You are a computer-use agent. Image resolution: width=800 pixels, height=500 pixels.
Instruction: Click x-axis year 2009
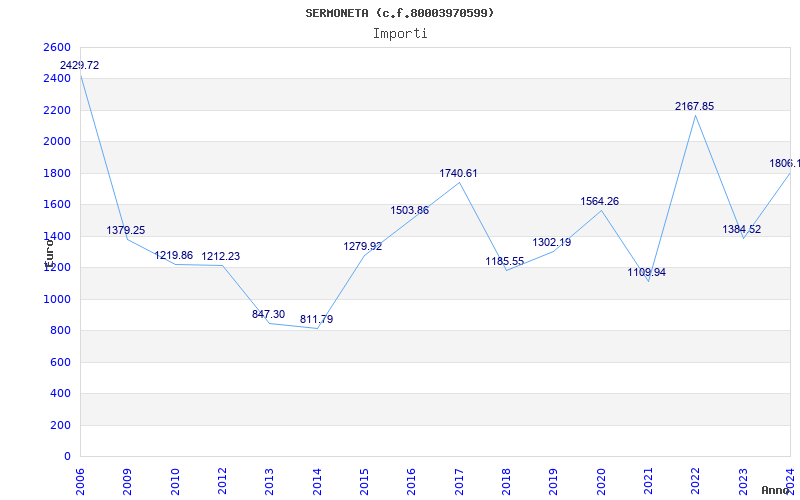click(x=128, y=482)
